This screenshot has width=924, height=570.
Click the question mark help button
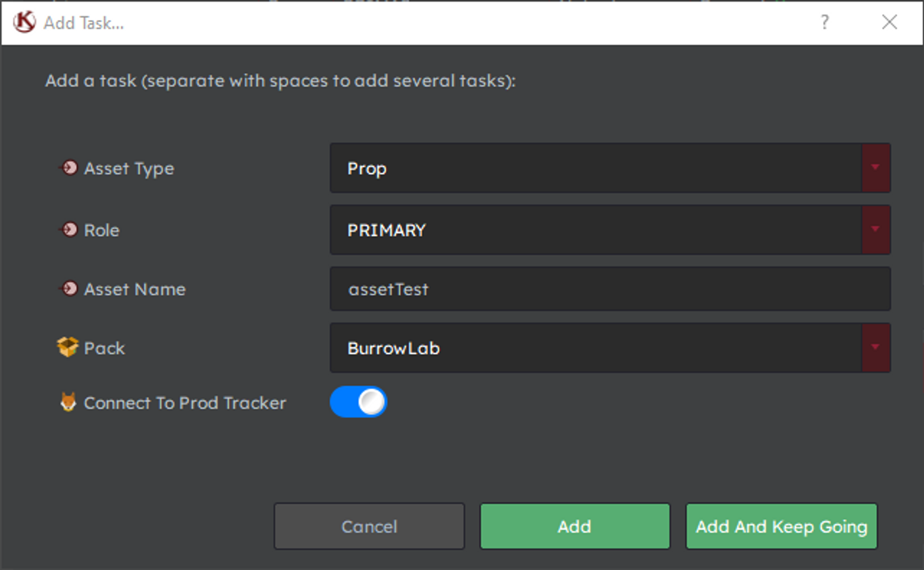[x=825, y=22]
